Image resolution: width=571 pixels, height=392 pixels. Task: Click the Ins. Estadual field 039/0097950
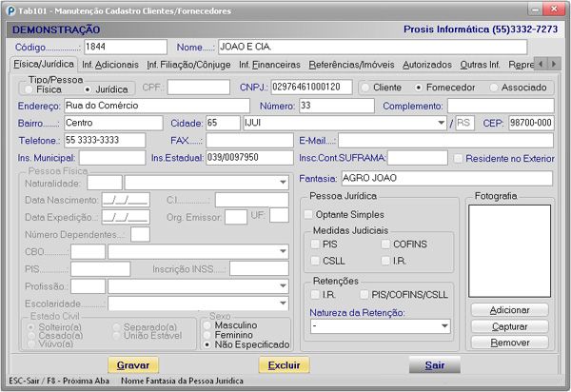click(x=249, y=158)
